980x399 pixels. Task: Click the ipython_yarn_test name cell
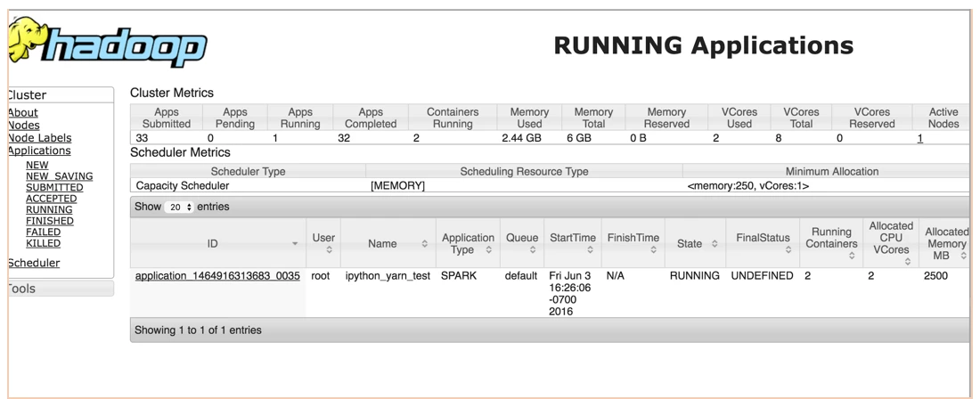click(x=388, y=276)
